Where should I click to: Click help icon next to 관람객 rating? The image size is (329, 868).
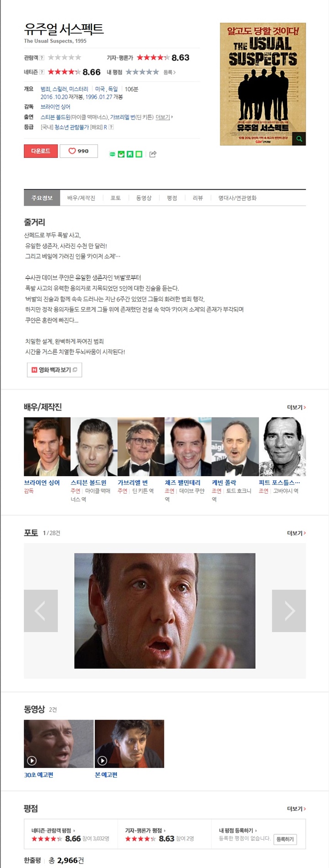pos(42,58)
